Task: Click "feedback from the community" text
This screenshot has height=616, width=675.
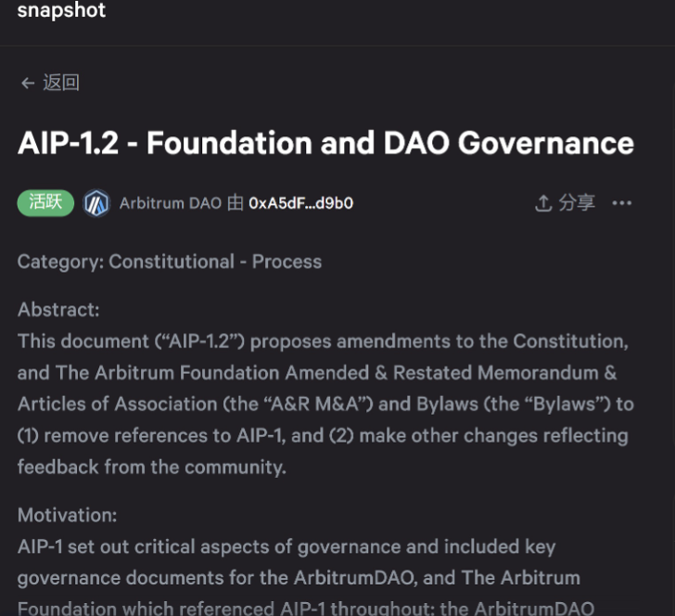Action: 151,467
